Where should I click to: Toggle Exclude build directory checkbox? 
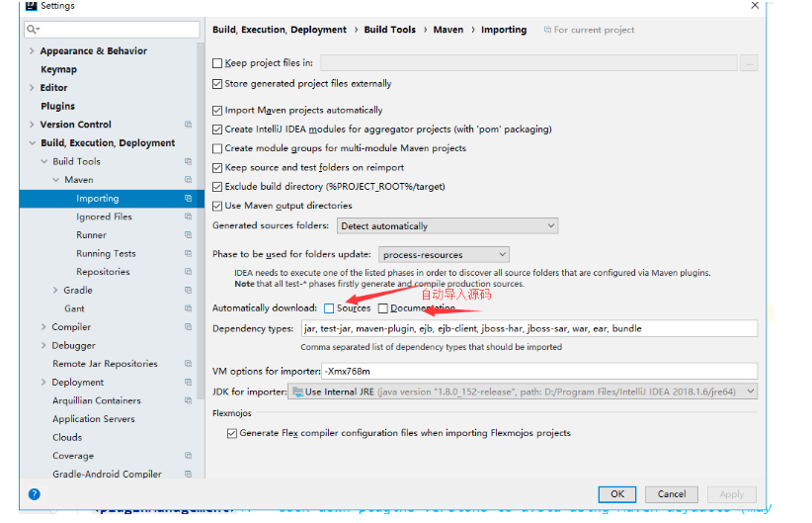pyautogui.click(x=217, y=187)
